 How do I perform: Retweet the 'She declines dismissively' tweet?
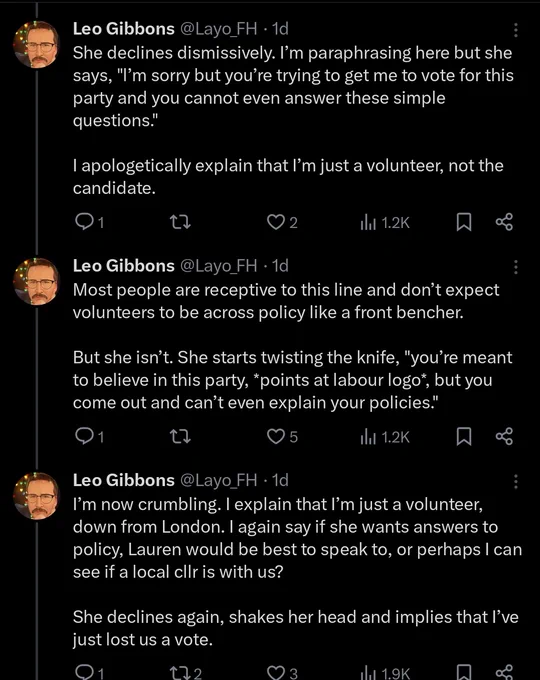click(x=180, y=222)
